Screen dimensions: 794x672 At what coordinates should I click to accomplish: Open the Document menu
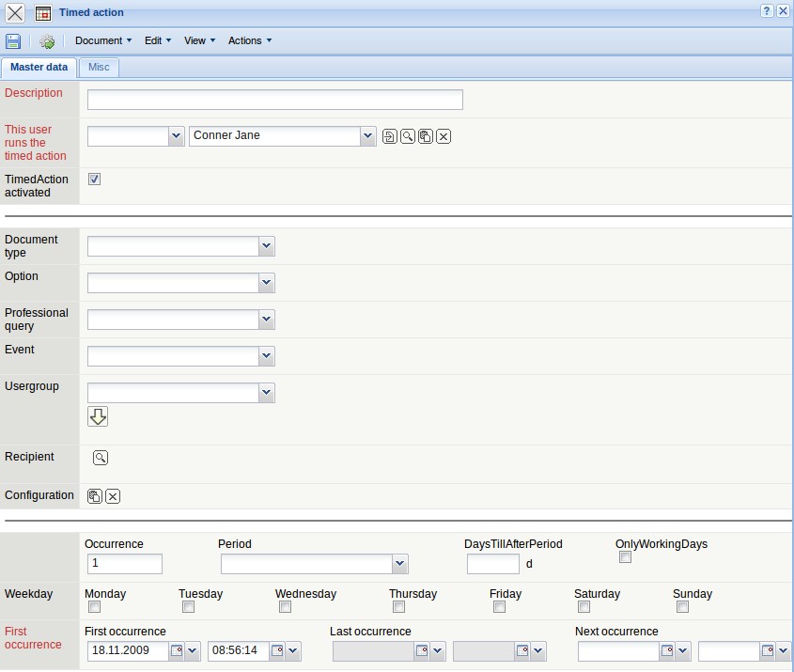click(x=102, y=41)
